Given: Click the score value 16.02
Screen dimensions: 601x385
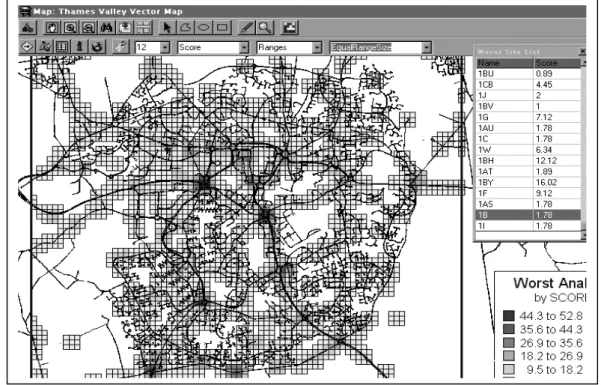Looking at the screenshot, I should 546,183.
